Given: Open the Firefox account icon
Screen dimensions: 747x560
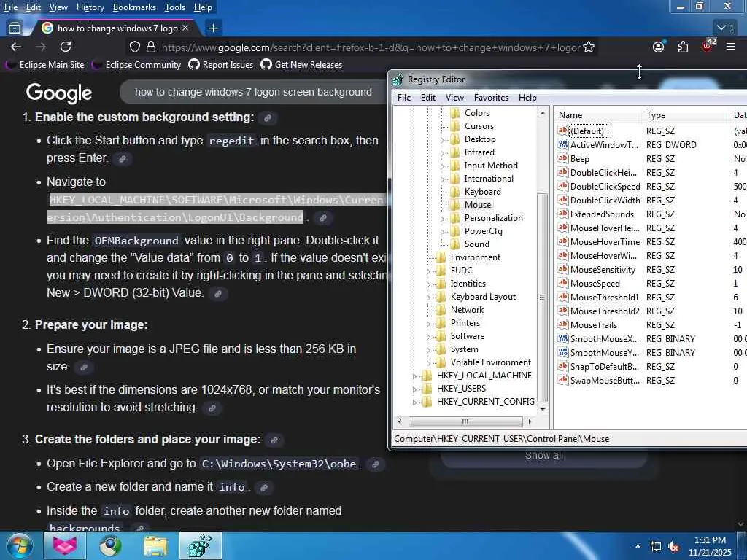Looking at the screenshot, I should point(659,47).
